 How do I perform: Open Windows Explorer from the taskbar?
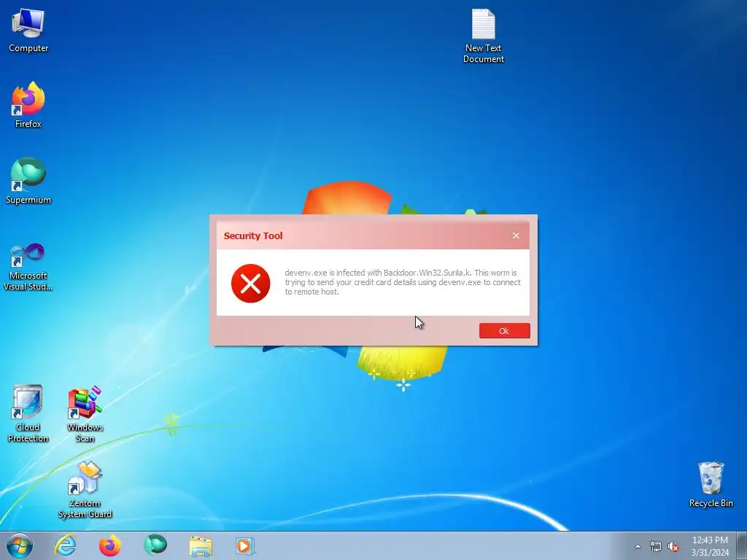(201, 546)
